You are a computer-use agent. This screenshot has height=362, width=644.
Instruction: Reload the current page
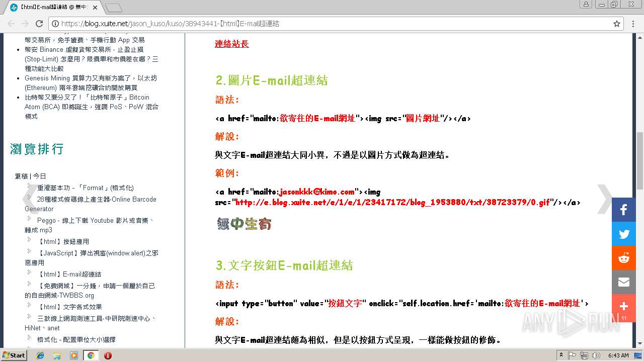(x=39, y=24)
